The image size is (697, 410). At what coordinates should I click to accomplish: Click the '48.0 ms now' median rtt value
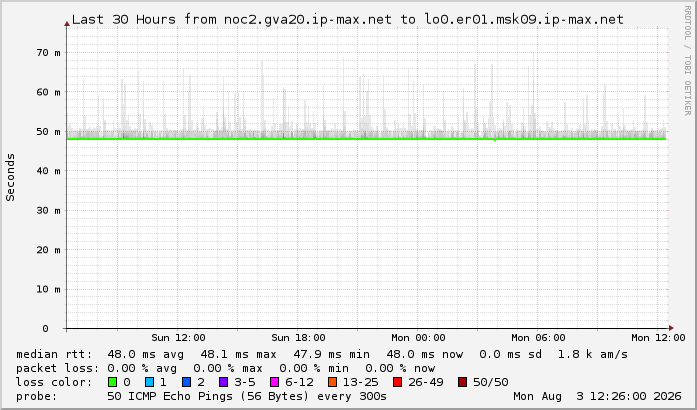coord(425,354)
